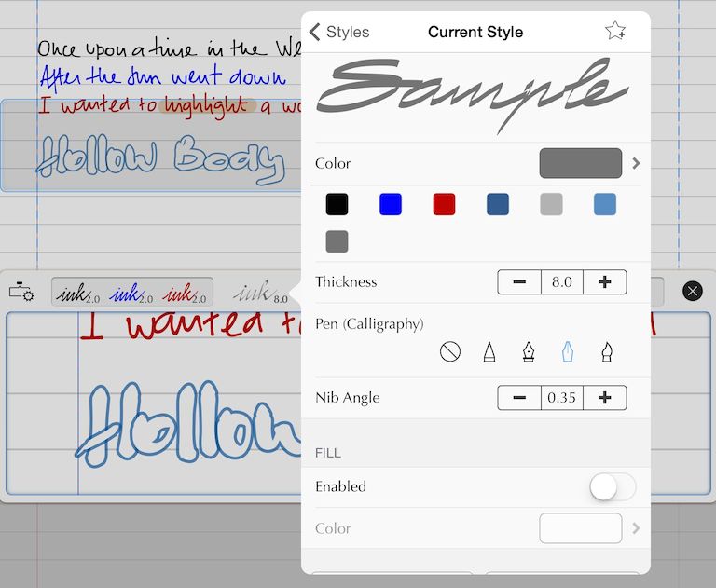This screenshot has height=588, width=716.
Task: Tap the zoomed Hollow drawing in writing area
Action: coord(187,424)
